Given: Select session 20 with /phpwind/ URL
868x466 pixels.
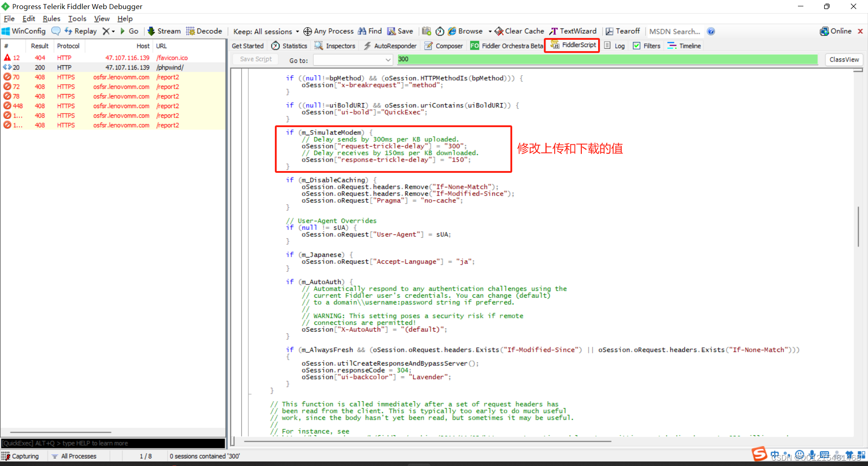Looking at the screenshot, I should coord(113,67).
